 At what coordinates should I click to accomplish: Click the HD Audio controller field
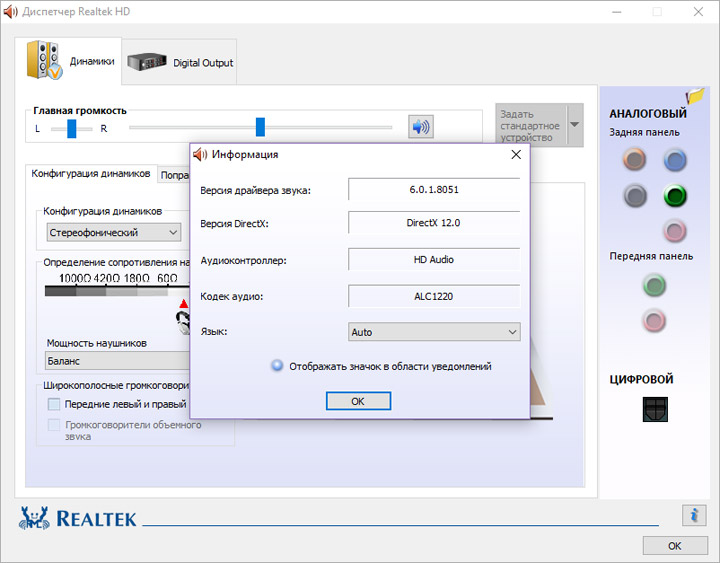point(434,259)
